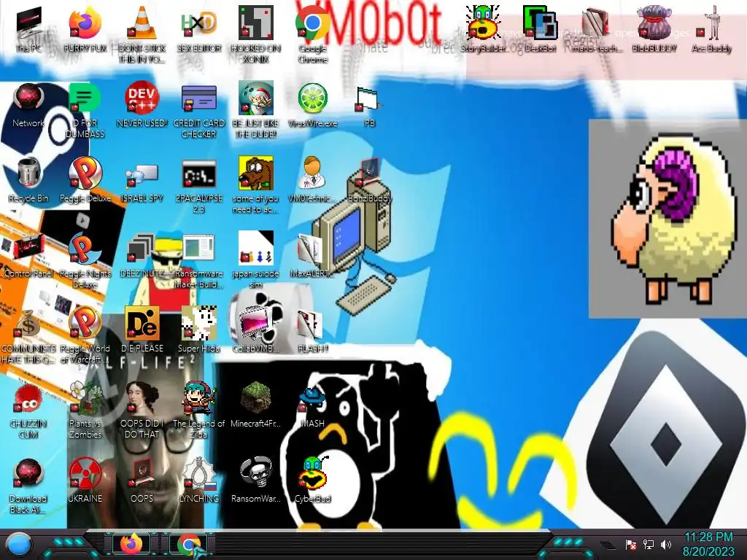Open the Action Center flag tray icon

(x=631, y=544)
